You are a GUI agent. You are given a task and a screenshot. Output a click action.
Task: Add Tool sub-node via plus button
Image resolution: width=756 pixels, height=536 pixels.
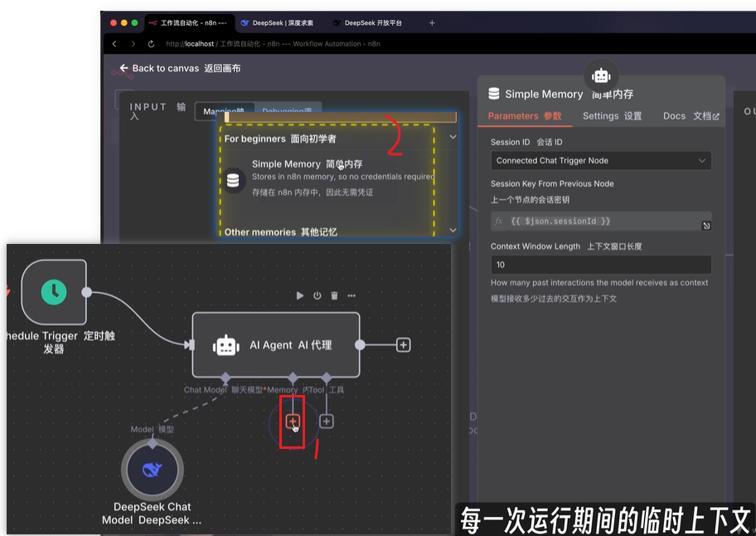point(327,421)
